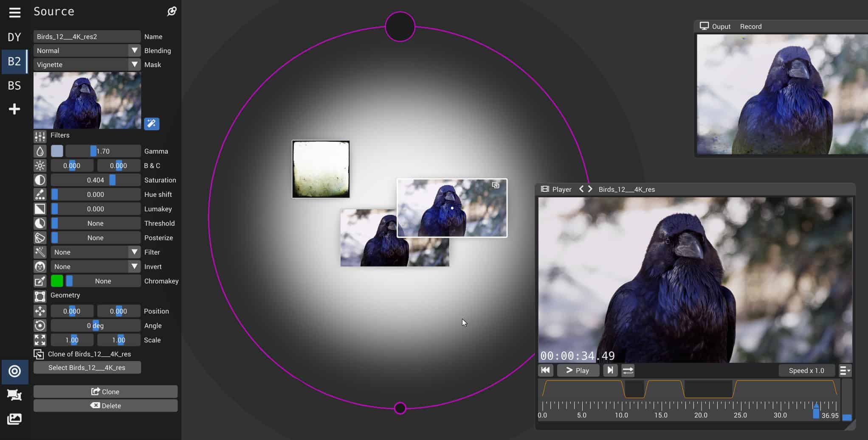Open the Mask dropdown showing Vignette
Image resolution: width=868 pixels, height=440 pixels.
coord(87,64)
